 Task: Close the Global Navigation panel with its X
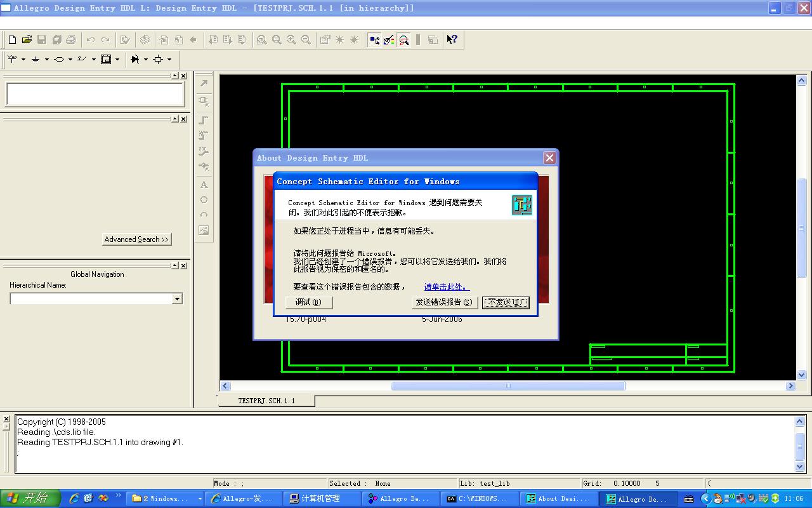pos(183,265)
